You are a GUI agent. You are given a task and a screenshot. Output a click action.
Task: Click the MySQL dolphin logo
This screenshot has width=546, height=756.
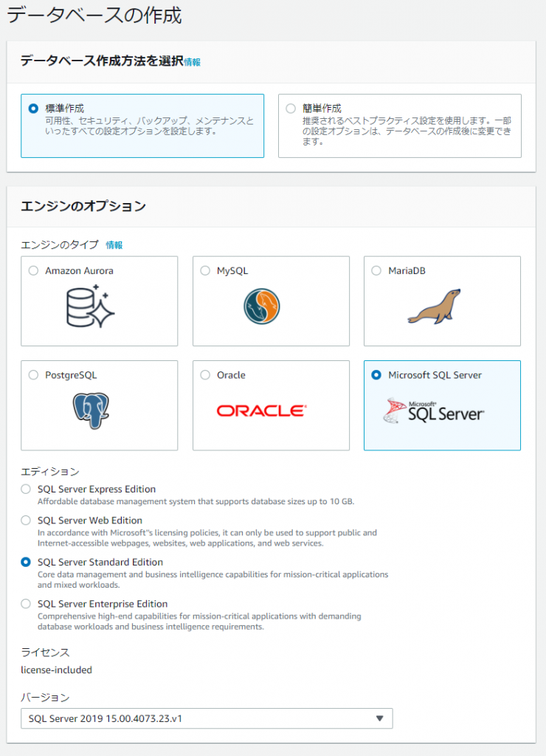point(262,306)
